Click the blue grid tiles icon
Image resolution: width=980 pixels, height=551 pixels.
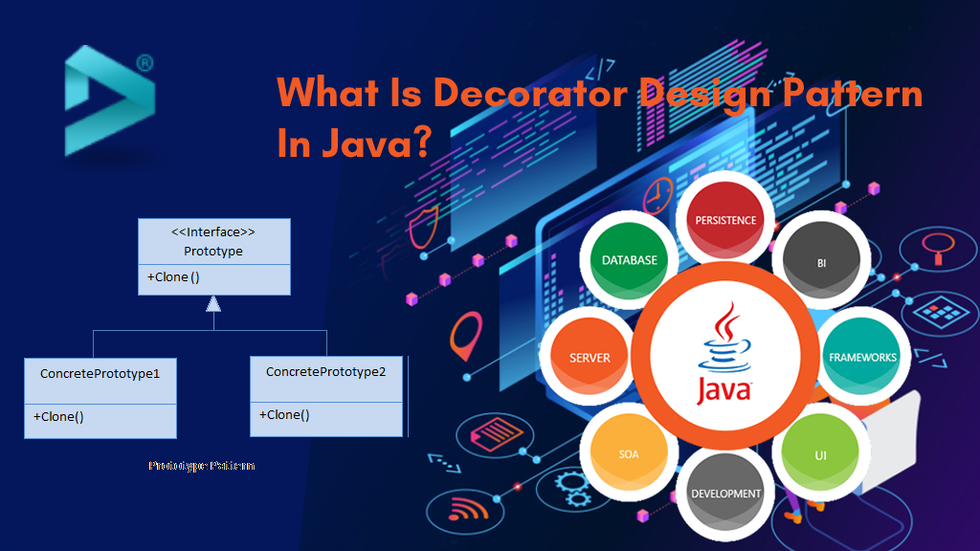(942, 311)
